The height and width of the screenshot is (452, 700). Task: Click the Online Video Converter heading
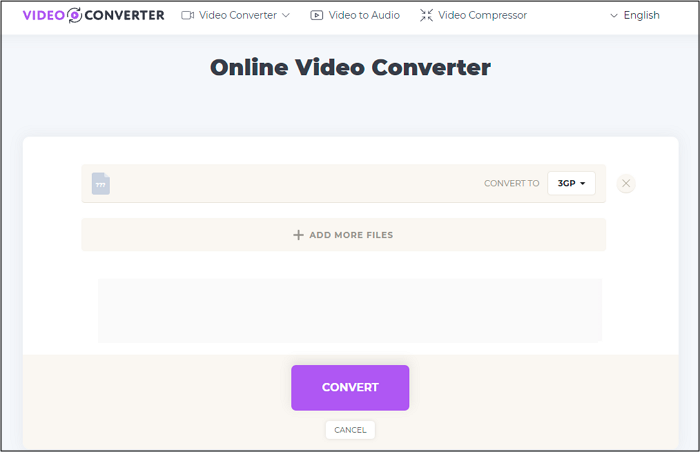click(350, 68)
